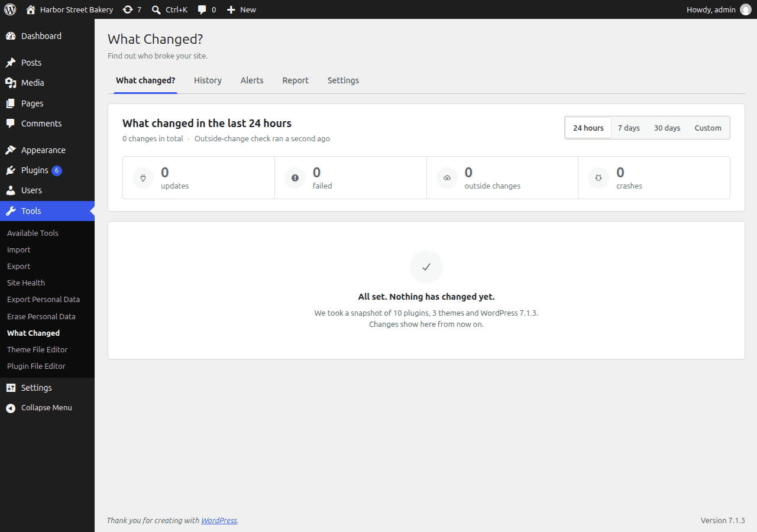Image resolution: width=757 pixels, height=532 pixels.
Task: Open Harbor Street Bakery site home icon
Action: pos(31,9)
